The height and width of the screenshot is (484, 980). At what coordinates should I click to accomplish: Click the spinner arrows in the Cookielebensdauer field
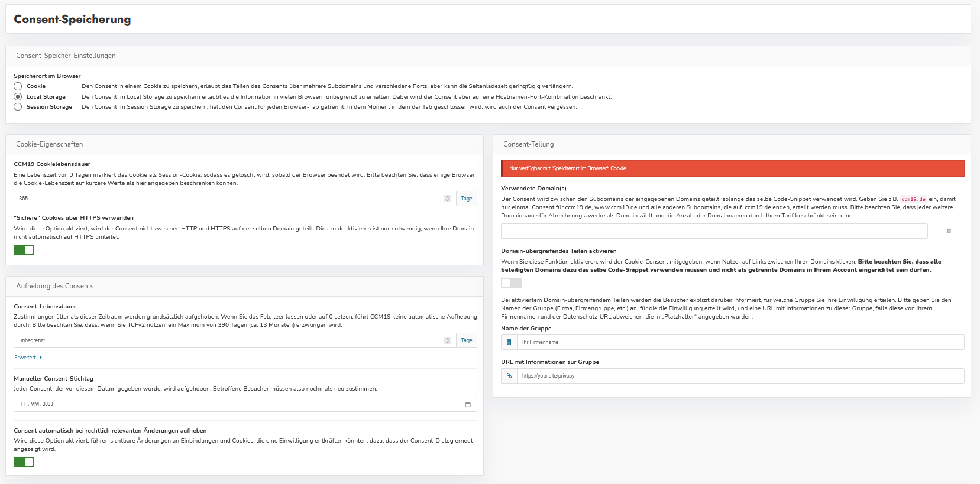(x=448, y=199)
